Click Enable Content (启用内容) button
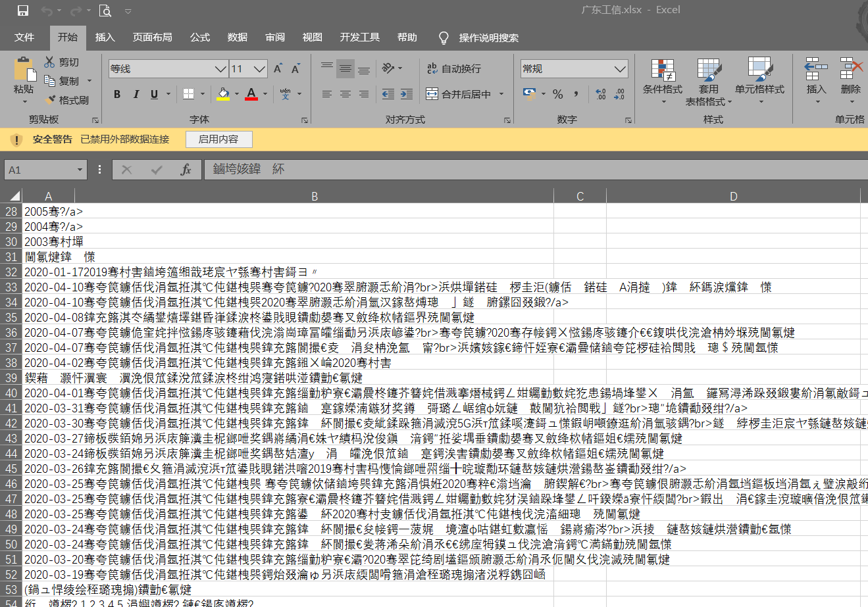The image size is (868, 607). 218,139
